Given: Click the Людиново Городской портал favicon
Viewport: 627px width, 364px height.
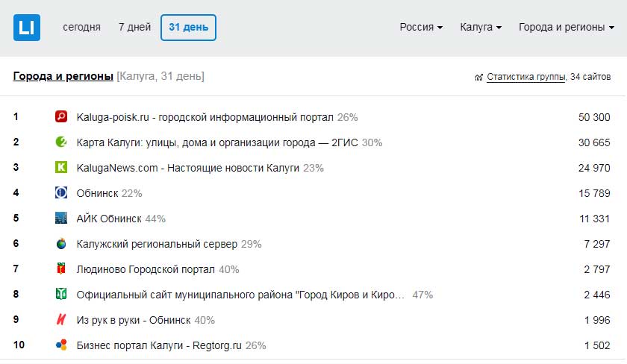Looking at the screenshot, I should (x=61, y=269).
